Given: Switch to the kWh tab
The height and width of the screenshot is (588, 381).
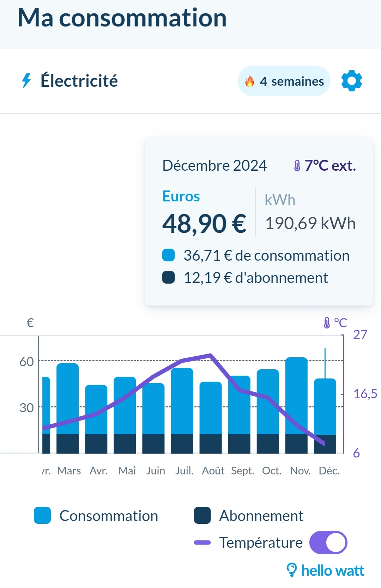Looking at the screenshot, I should pos(280,200).
